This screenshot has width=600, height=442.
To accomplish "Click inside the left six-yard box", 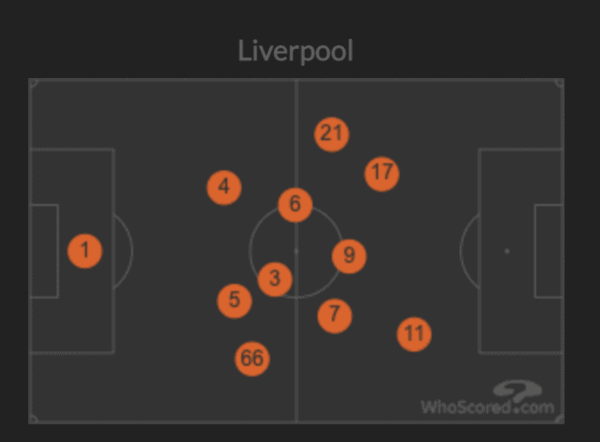I will [44, 251].
